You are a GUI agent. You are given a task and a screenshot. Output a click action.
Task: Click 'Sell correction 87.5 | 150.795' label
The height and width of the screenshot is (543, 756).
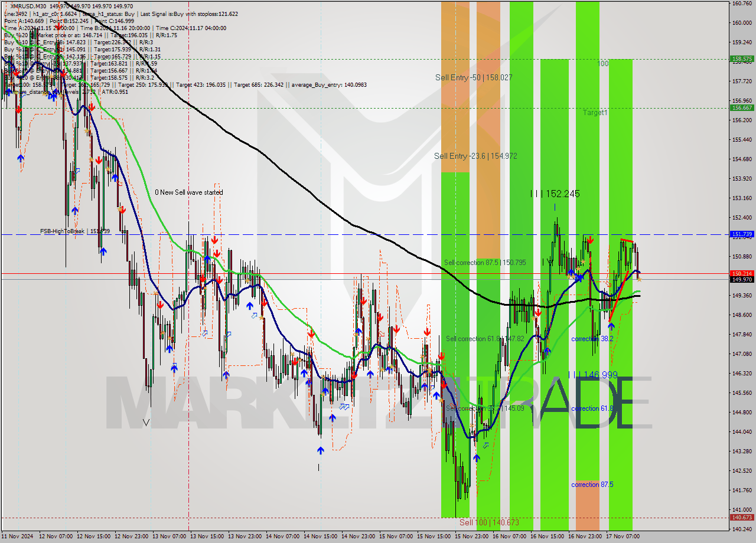[x=485, y=262]
